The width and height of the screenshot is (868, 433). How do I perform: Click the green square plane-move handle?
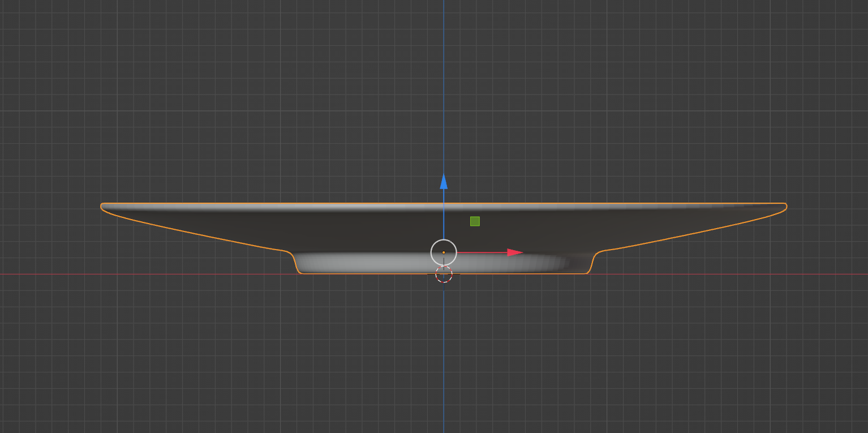pos(475,221)
